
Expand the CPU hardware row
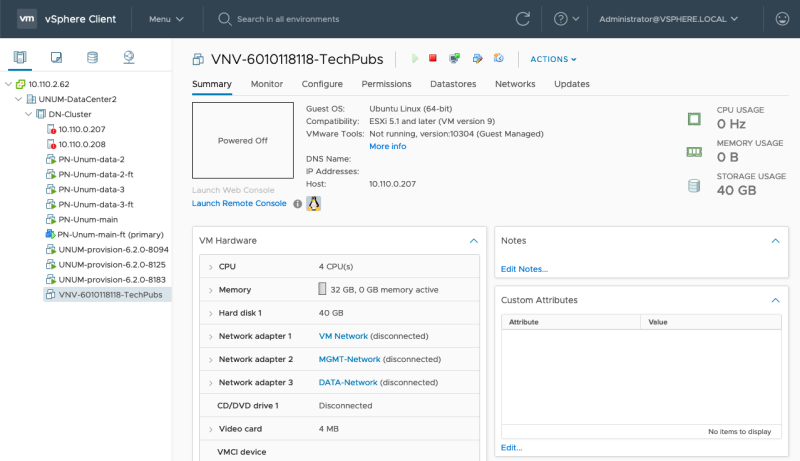point(211,267)
